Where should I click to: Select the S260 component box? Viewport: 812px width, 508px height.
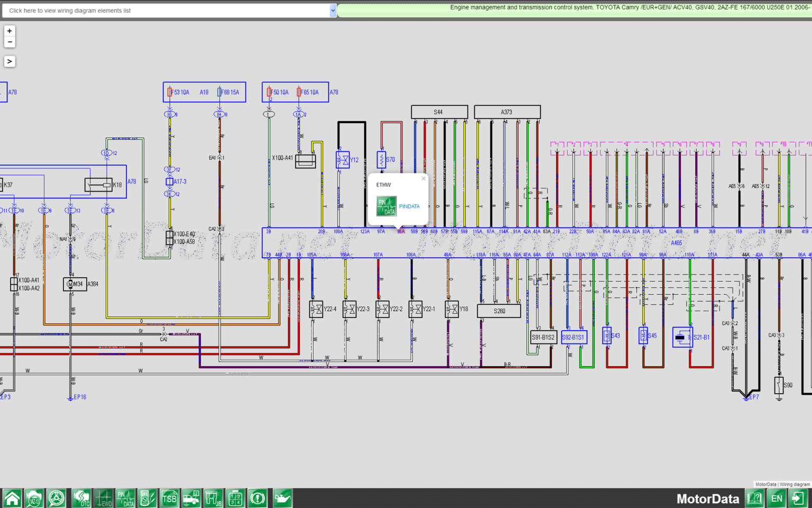(499, 311)
